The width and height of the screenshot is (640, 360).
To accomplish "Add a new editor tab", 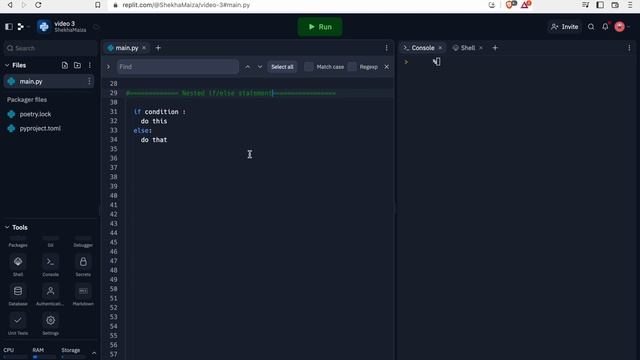I will pyautogui.click(x=158, y=48).
